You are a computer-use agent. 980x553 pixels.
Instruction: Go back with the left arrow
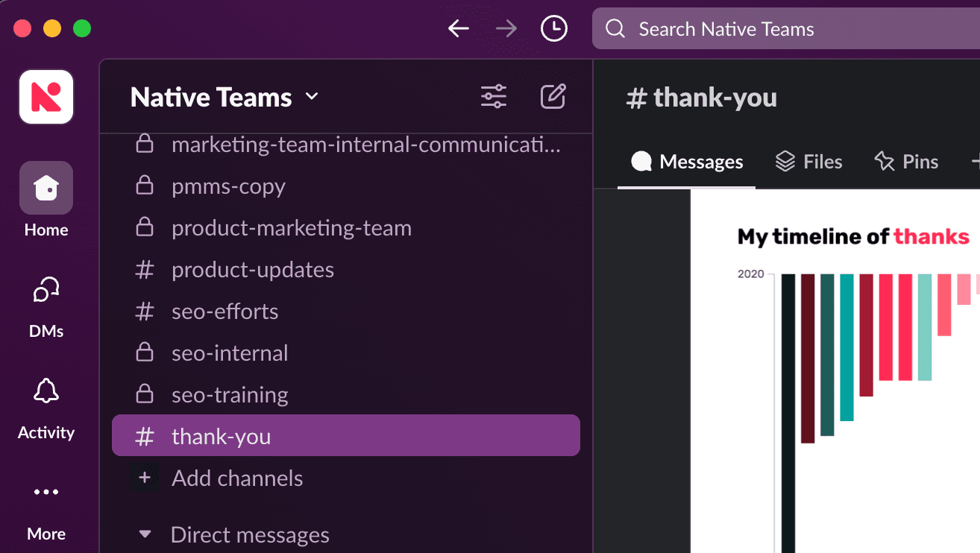(x=458, y=29)
